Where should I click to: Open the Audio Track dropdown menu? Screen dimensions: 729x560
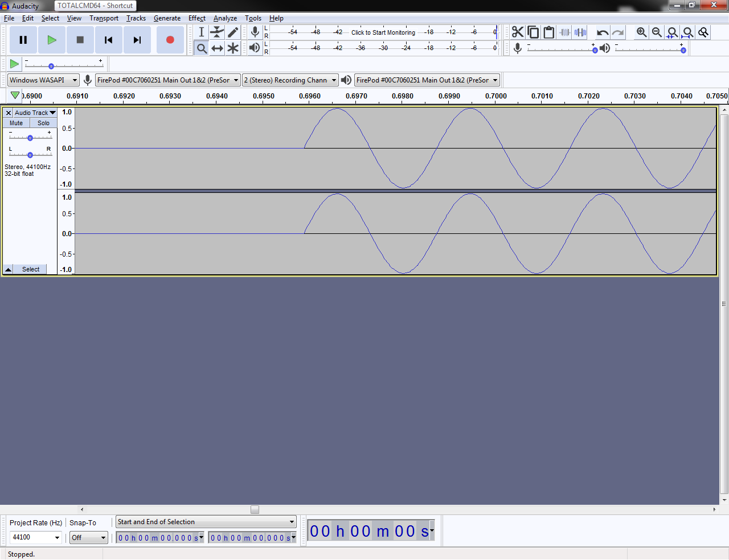(x=35, y=113)
